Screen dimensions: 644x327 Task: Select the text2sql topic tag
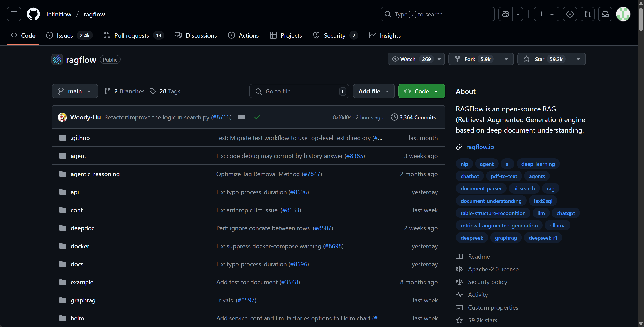[543, 201]
